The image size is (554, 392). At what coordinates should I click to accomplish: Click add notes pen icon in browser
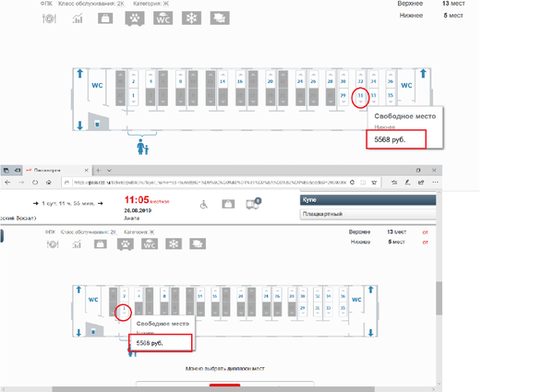(407, 183)
